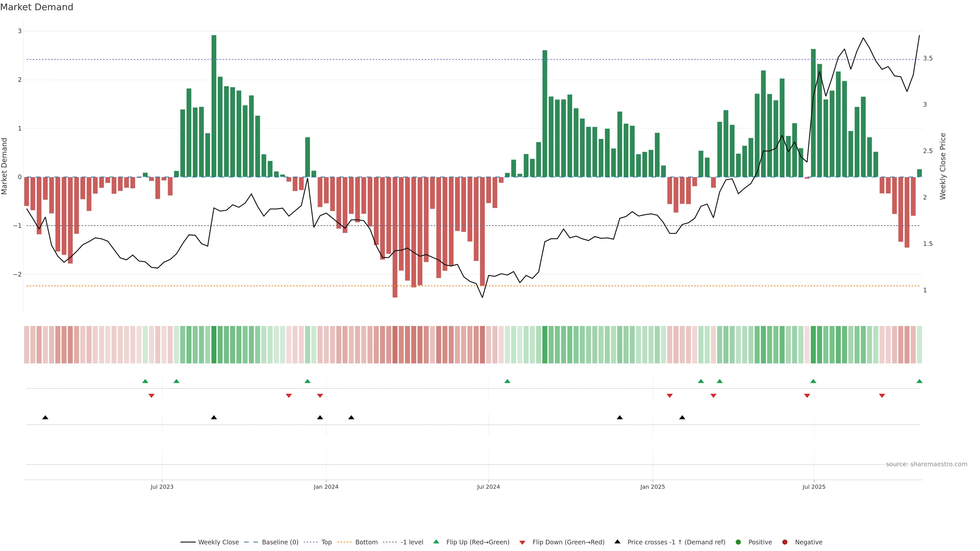Click the first black price-cross triangle marker
The image size is (980, 551).
(45, 418)
